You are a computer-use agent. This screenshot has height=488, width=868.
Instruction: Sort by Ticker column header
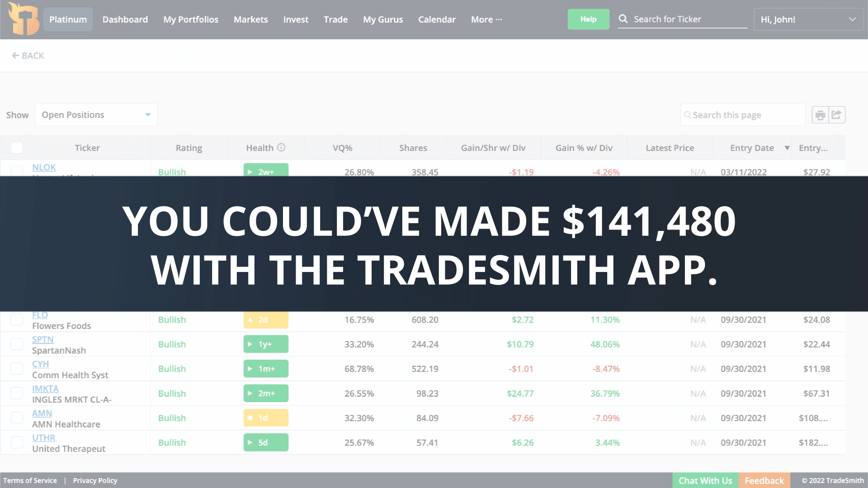[x=87, y=148]
